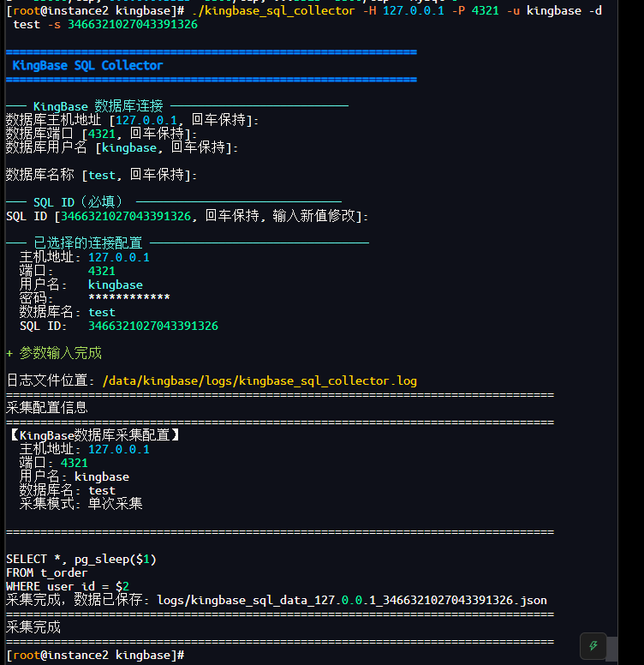Click the '数据库主机地址 [127.0.0.1' prompt line

pyautogui.click(x=132, y=120)
